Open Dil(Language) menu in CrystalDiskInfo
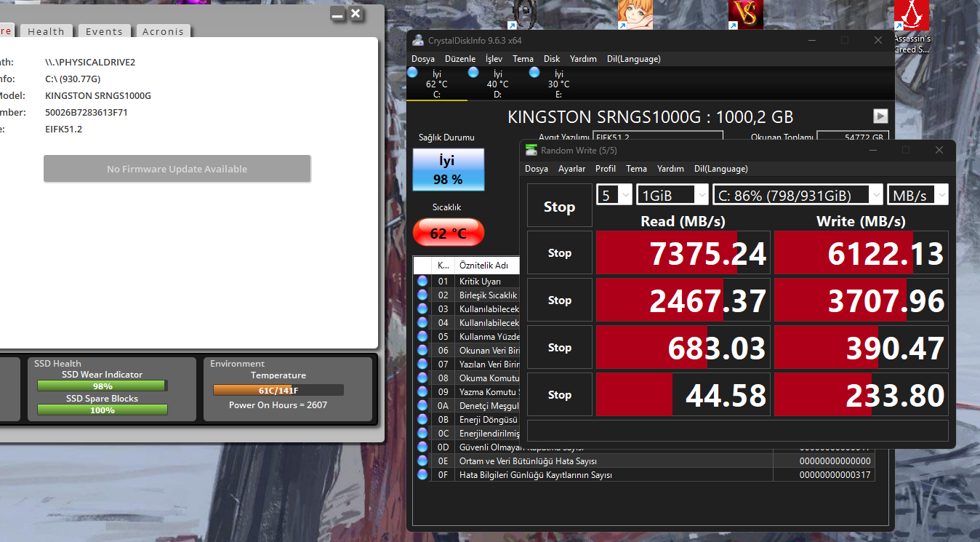Viewport: 980px width, 542px height. 634,59
